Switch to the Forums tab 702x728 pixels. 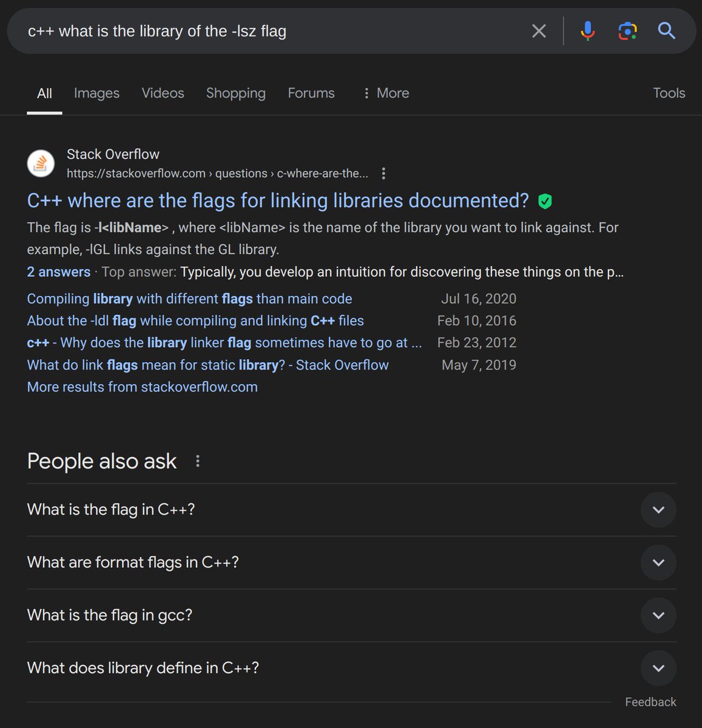coord(311,93)
